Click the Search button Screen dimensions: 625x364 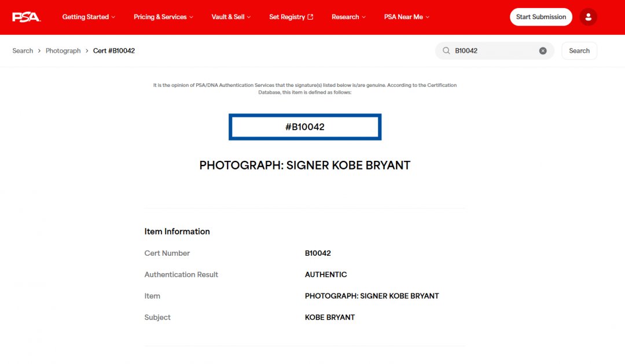579,50
